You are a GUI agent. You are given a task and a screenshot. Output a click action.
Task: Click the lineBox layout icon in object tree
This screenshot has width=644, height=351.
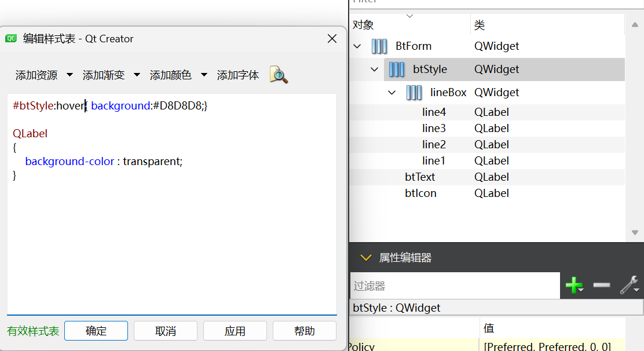point(414,92)
